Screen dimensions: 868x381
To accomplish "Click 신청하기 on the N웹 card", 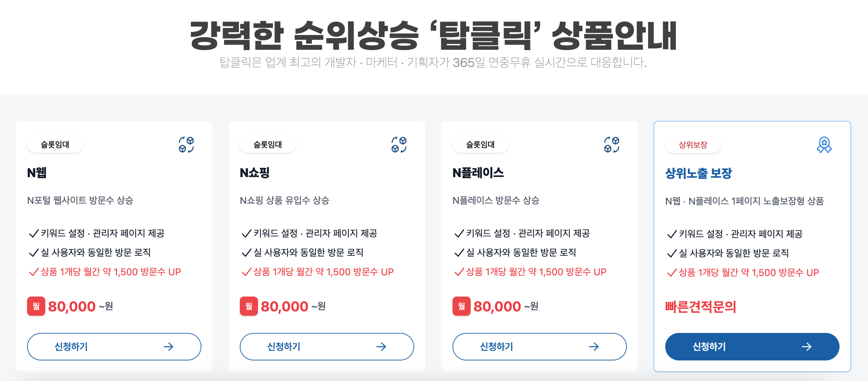I will point(114,347).
